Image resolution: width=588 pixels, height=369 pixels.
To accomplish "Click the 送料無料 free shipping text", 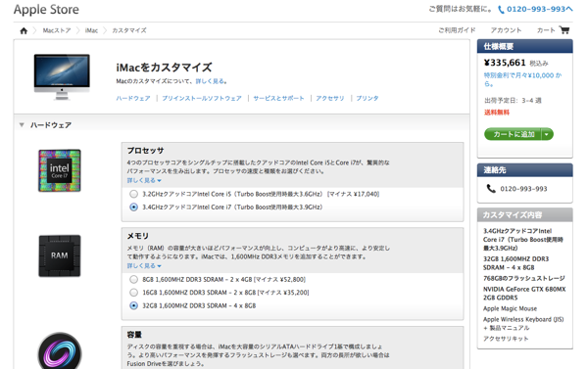I will pos(497,113).
